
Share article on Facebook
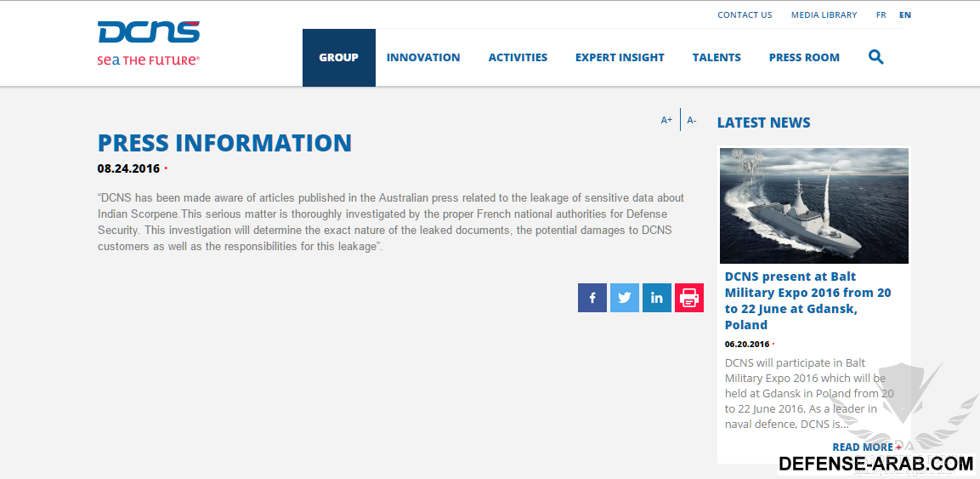click(x=592, y=298)
